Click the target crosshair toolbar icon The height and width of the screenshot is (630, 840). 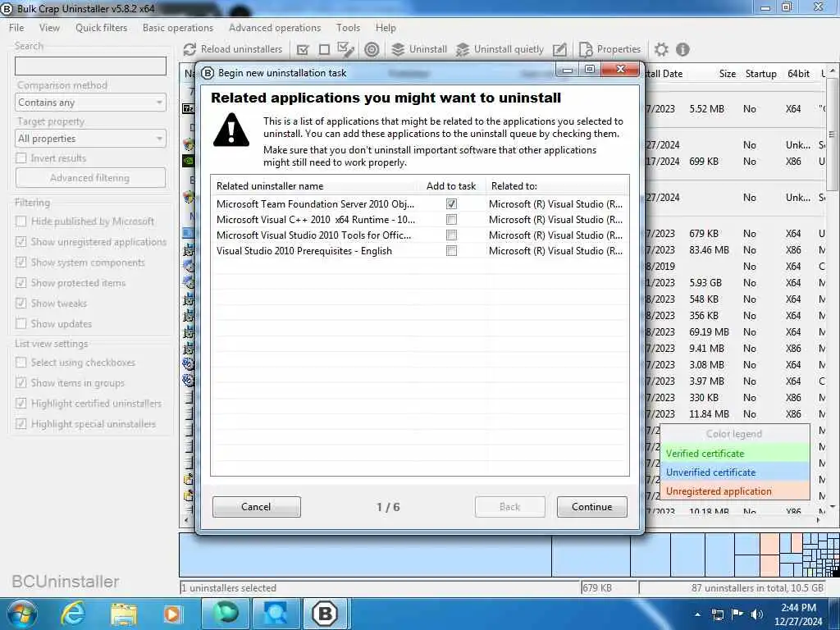[372, 49]
